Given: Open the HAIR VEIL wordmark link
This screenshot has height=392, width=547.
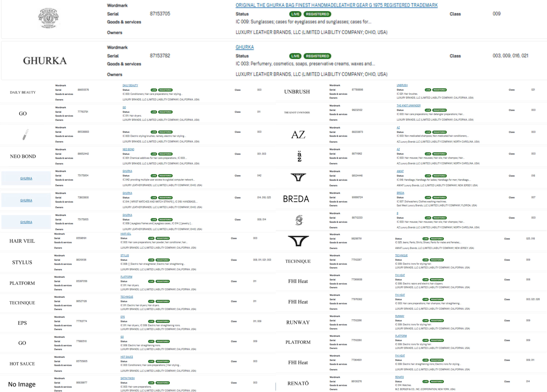Looking at the screenshot, I should point(126,234).
